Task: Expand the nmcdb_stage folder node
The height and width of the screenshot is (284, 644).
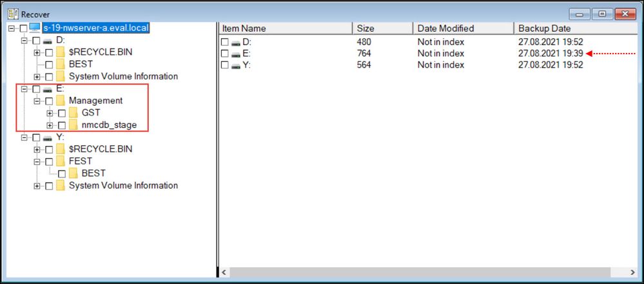Action: (50, 125)
